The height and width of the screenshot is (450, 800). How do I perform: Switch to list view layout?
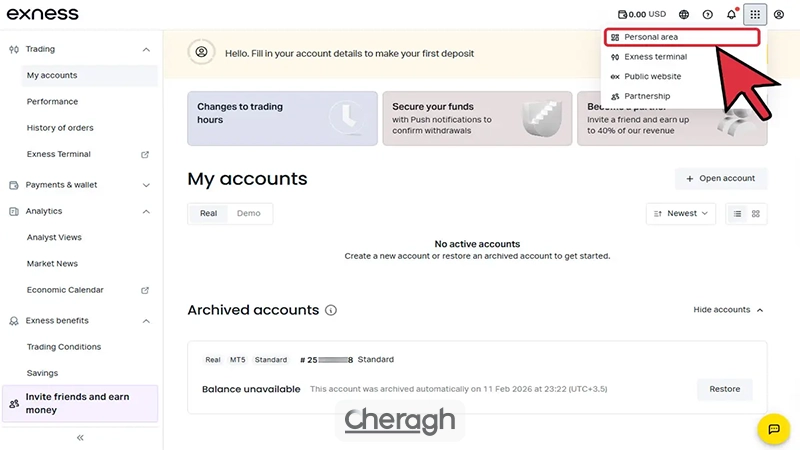738,213
